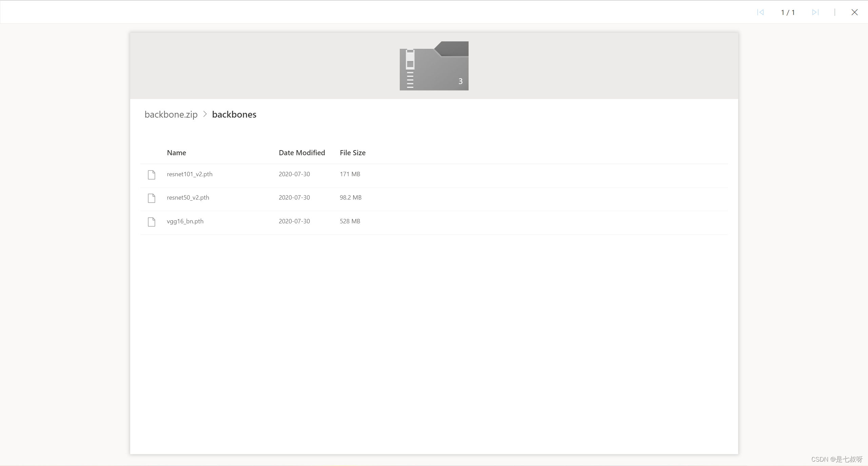Image resolution: width=868 pixels, height=466 pixels.
Task: Click file icon for resnet101_v2.pth
Action: click(152, 175)
